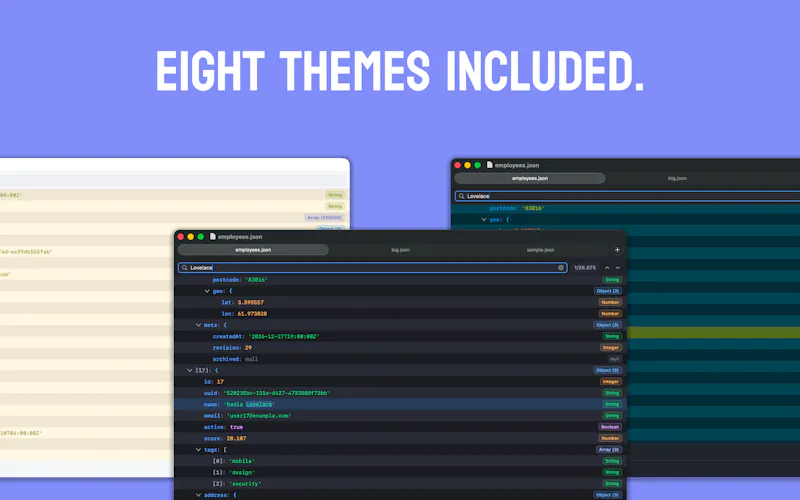Collapse the [17] array entry
The height and width of the screenshot is (500, 800).
coord(189,370)
